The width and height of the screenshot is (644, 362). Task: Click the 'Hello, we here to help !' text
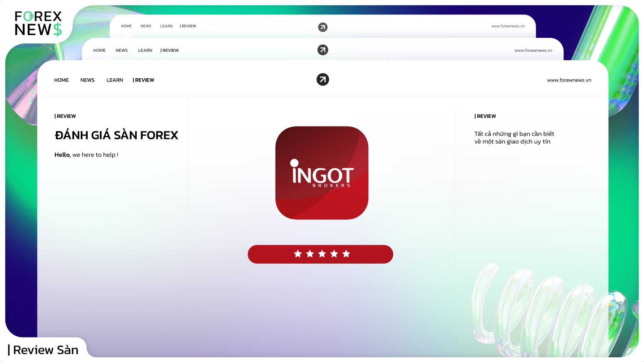point(86,155)
